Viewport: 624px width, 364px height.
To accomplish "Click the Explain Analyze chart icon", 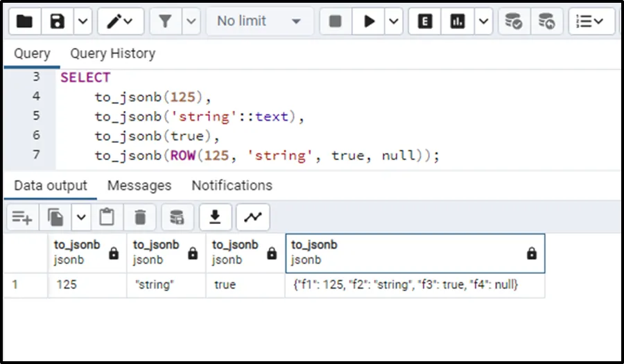I will (458, 21).
